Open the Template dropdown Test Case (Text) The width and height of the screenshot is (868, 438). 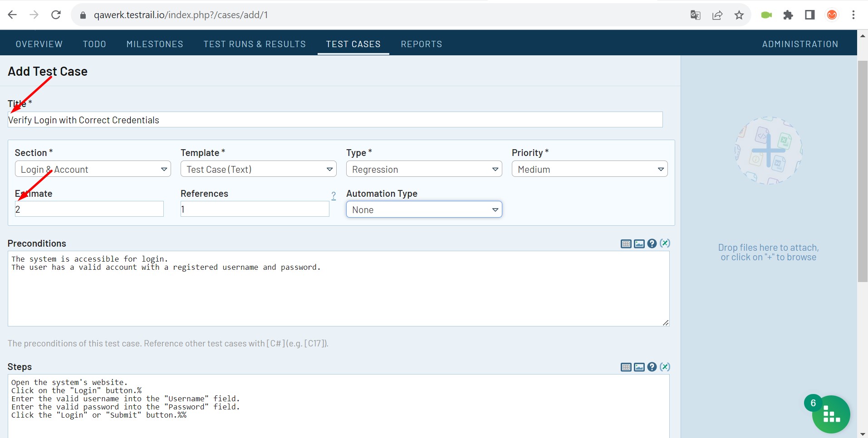tap(259, 169)
